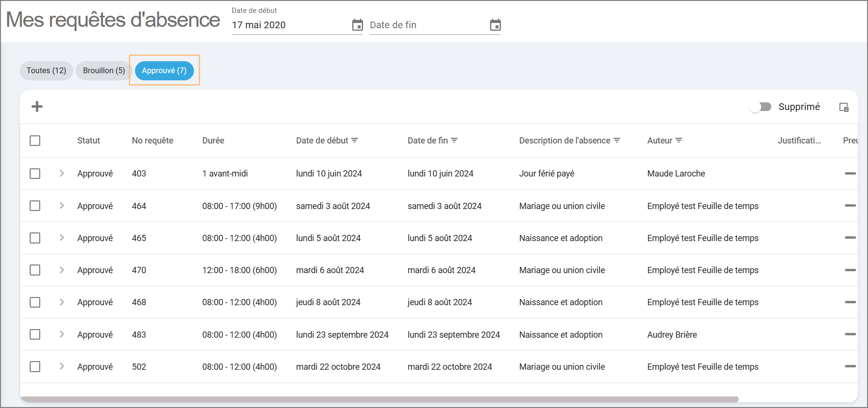Click the Date de fin input field

coord(426,25)
